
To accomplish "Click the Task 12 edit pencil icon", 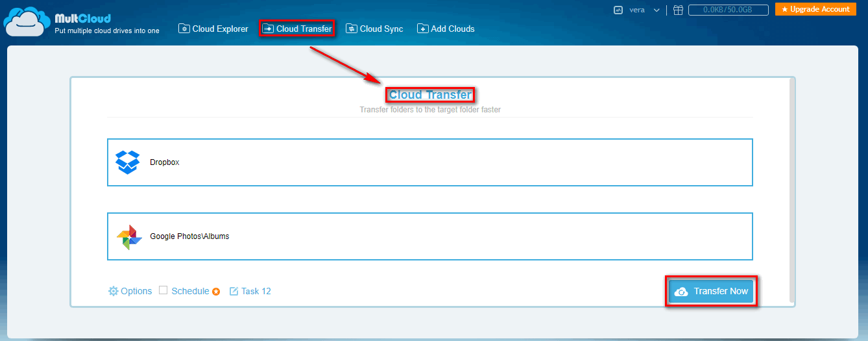I will (x=234, y=291).
